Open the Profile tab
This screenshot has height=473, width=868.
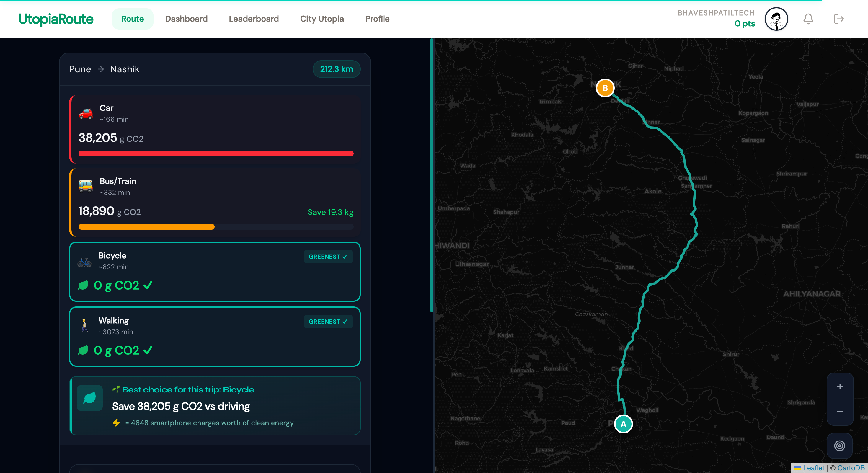click(x=377, y=19)
